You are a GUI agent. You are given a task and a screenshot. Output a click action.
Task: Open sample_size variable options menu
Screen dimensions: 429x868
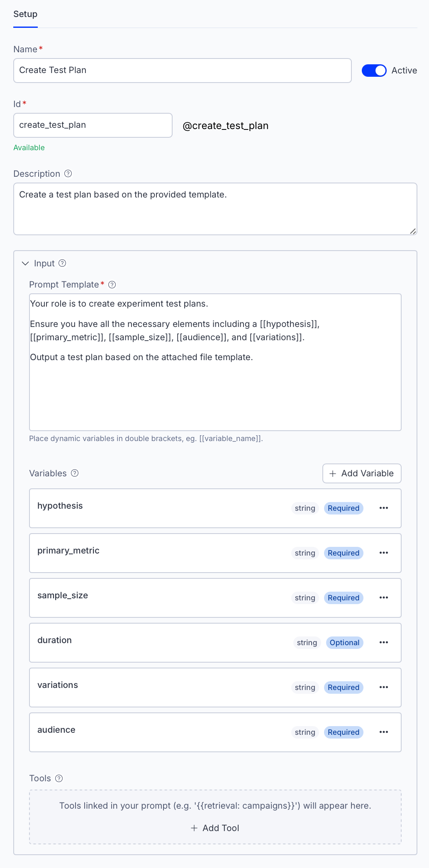383,598
